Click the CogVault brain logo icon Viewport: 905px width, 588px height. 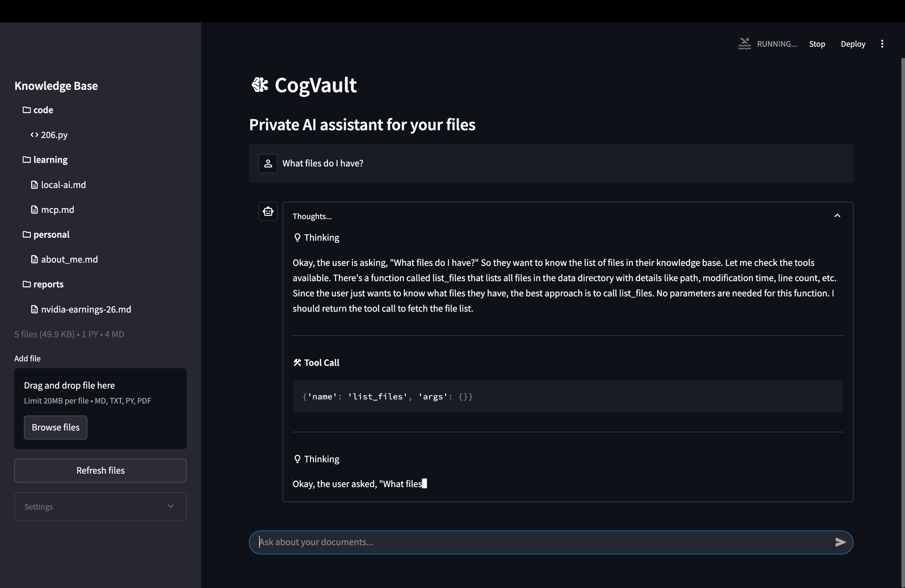coord(260,85)
